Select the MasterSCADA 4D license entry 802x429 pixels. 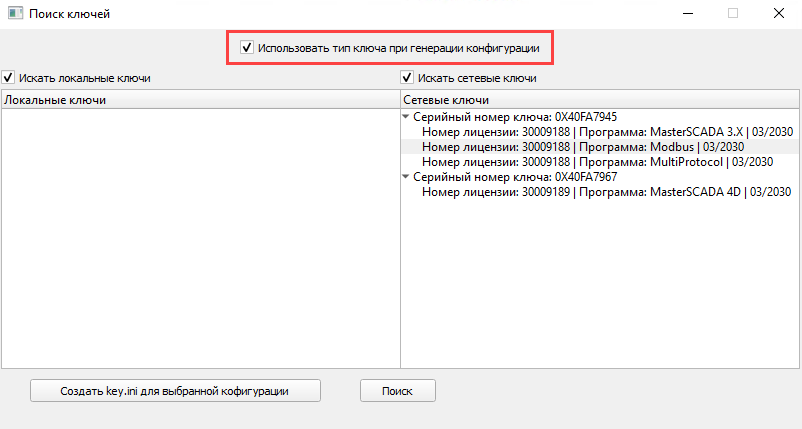tap(607, 192)
